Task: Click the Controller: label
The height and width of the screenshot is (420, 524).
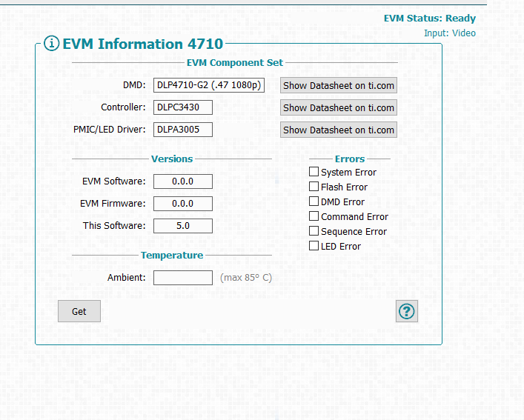Action: pos(123,107)
